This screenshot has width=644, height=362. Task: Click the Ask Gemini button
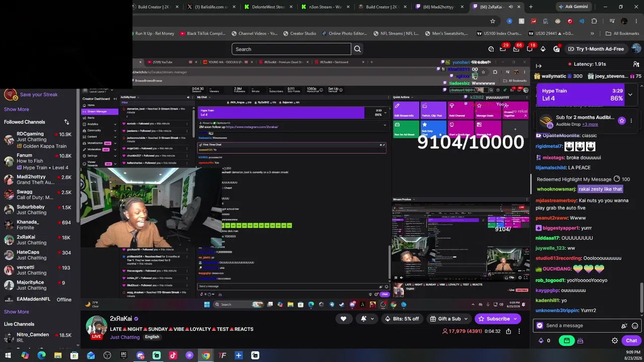click(573, 7)
